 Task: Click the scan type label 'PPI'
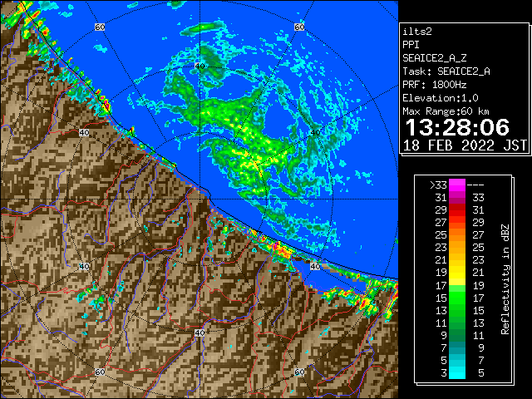(411, 45)
